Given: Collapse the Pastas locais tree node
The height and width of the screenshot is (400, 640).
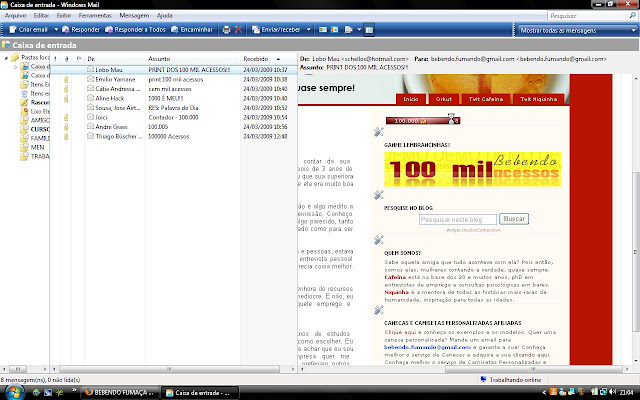Looking at the screenshot, I should [6, 58].
